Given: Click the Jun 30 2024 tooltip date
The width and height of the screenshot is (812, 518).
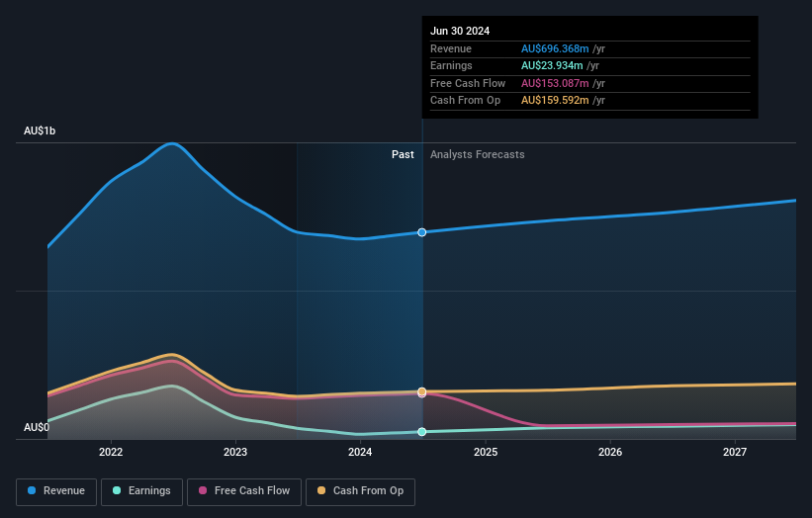Looking at the screenshot, I should pyautogui.click(x=460, y=31).
